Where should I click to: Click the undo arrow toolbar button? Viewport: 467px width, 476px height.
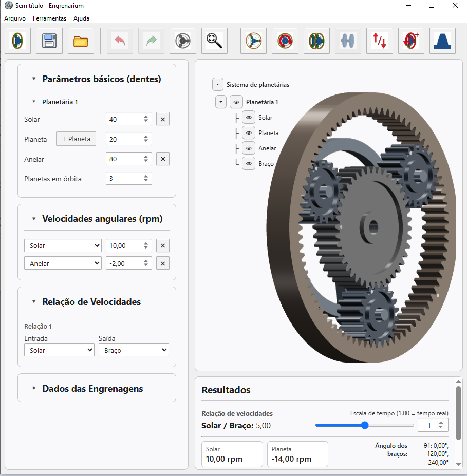tap(120, 41)
